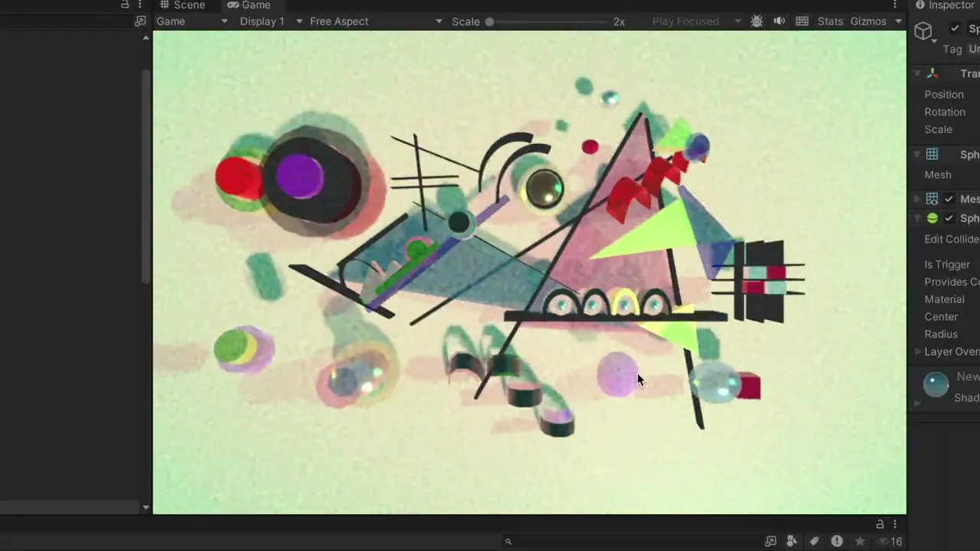Click the material preview sphere thumbnail
The height and width of the screenshot is (551, 980).
point(936,385)
